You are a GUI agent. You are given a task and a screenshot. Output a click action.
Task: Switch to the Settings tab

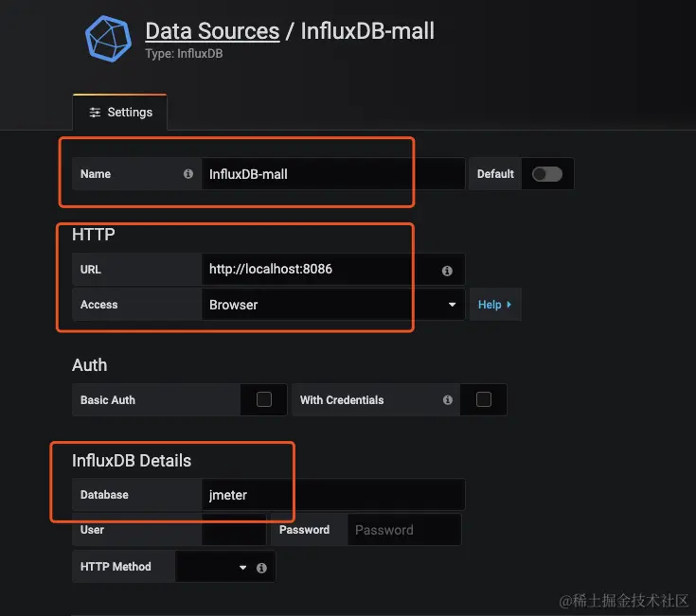point(120,113)
